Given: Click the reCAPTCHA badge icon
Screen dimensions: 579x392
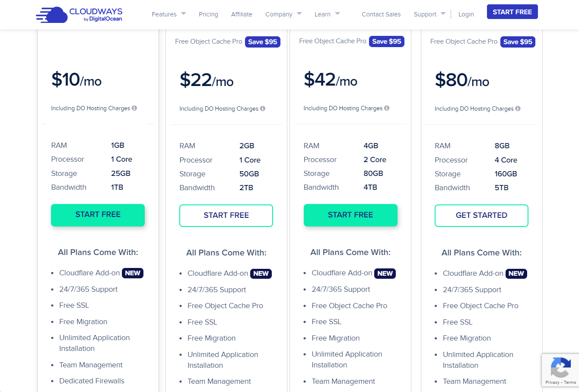Looking at the screenshot, I should coord(560,368).
